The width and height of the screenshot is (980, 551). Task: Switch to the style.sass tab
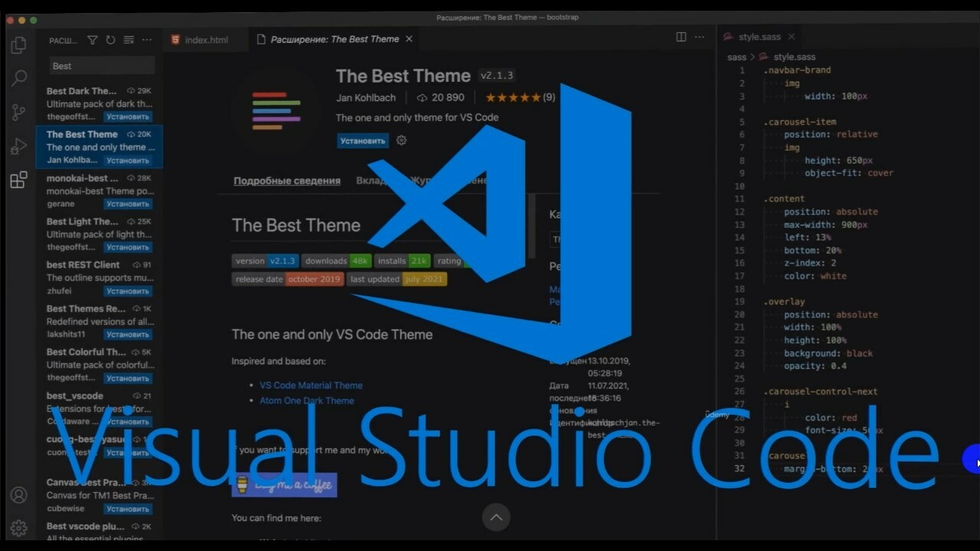[759, 37]
